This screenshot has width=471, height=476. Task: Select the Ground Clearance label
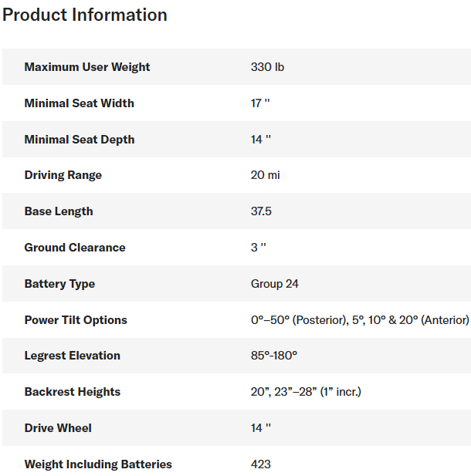pos(75,248)
